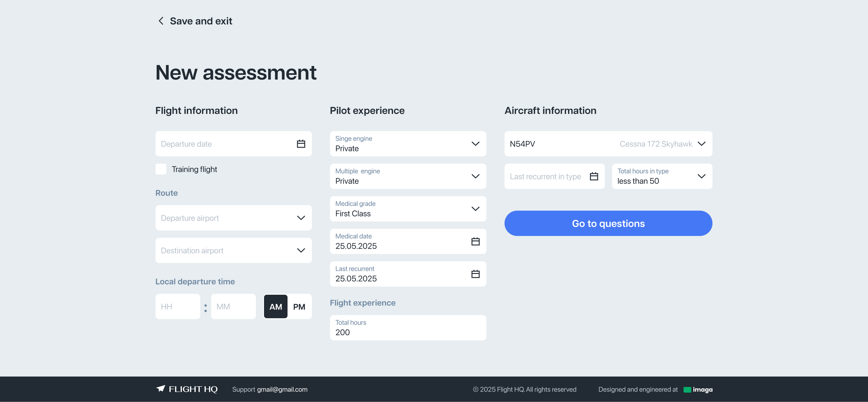This screenshot has width=868, height=402.
Task: Open the last recurrent calendar picker
Action: [475, 274]
